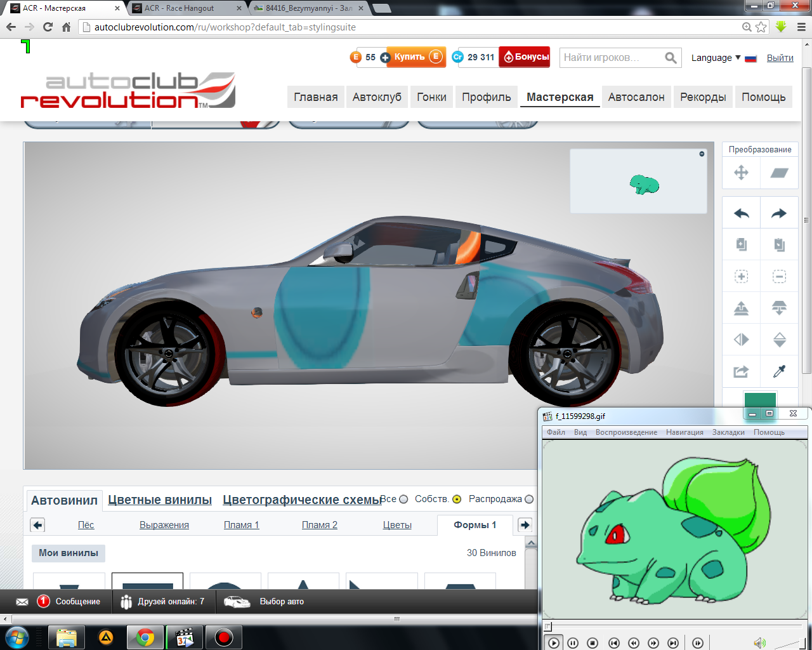This screenshot has width=812, height=650.
Task: Open the Пламя 1 vinyl category
Action: point(242,525)
